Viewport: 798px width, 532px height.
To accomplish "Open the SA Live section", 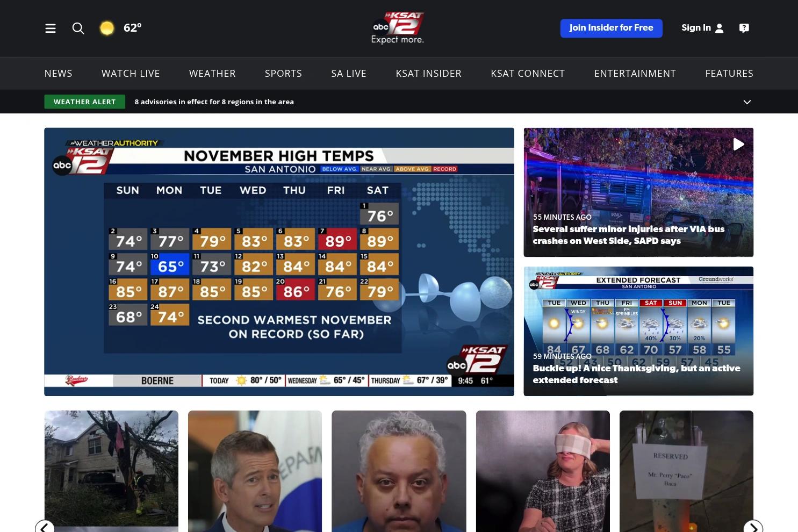I will (x=349, y=74).
